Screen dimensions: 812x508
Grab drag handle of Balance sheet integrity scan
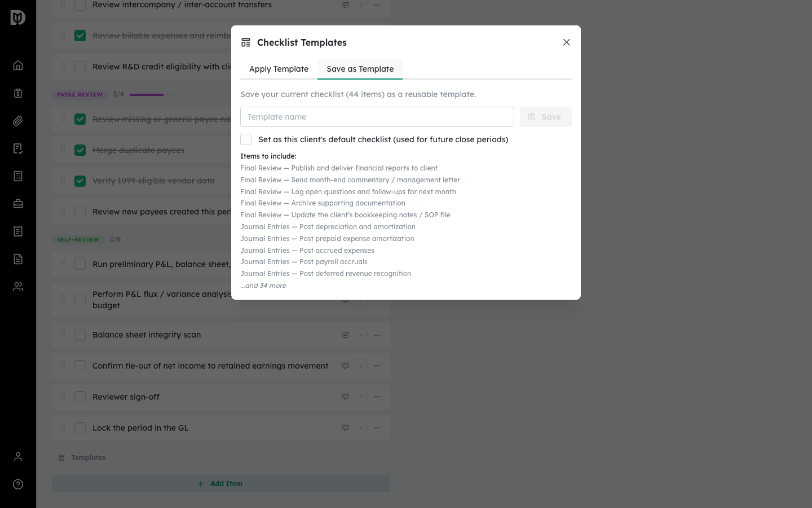pos(63,335)
